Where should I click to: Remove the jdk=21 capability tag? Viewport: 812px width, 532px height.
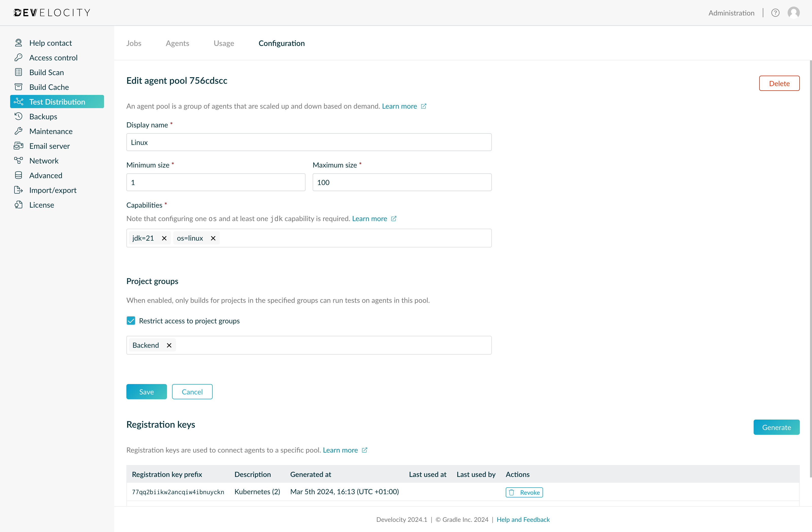[x=164, y=238]
